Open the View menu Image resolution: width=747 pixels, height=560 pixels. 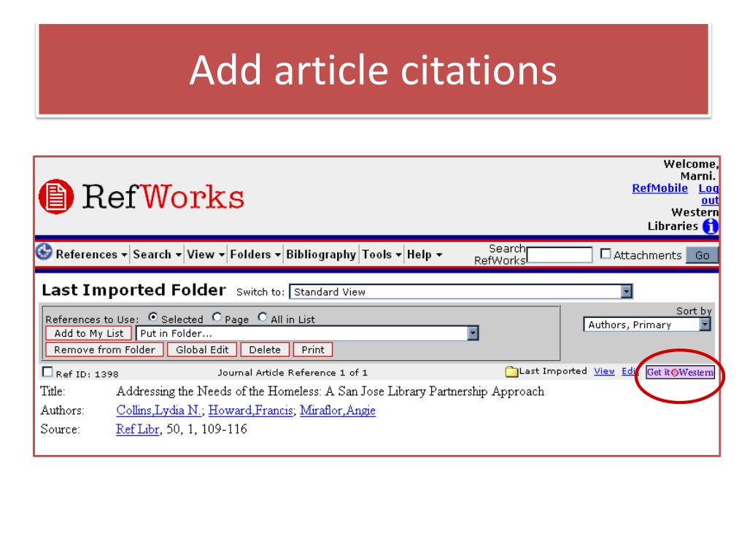point(205,254)
